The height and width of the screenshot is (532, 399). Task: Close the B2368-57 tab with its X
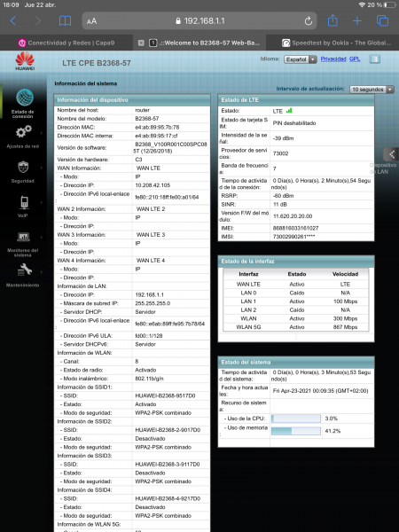pyautogui.click(x=141, y=43)
